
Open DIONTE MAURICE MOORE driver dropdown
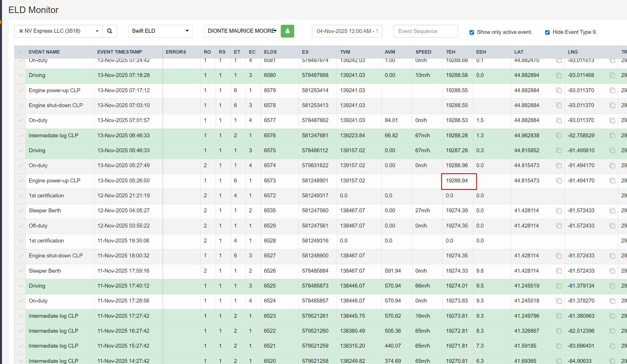pyautogui.click(x=242, y=31)
